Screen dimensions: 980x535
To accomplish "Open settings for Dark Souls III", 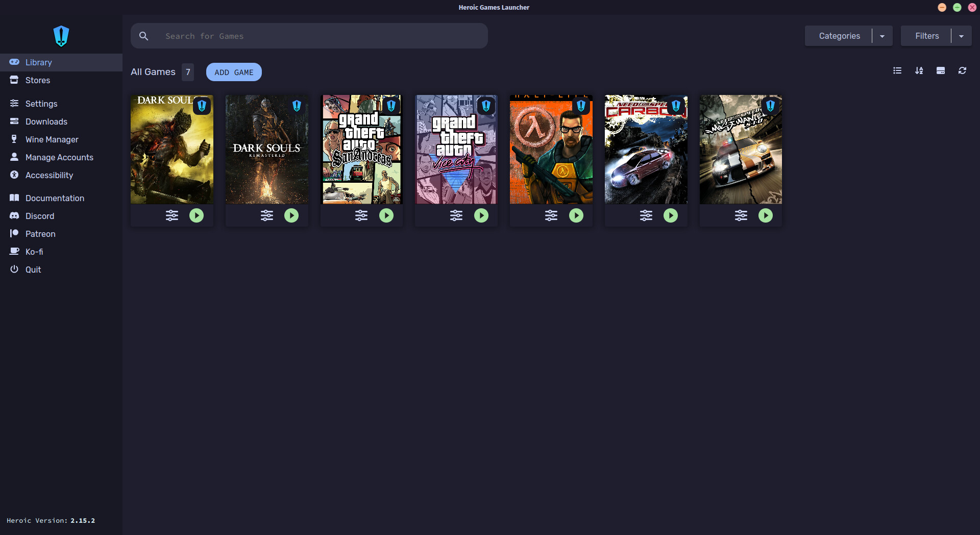I will tap(172, 215).
